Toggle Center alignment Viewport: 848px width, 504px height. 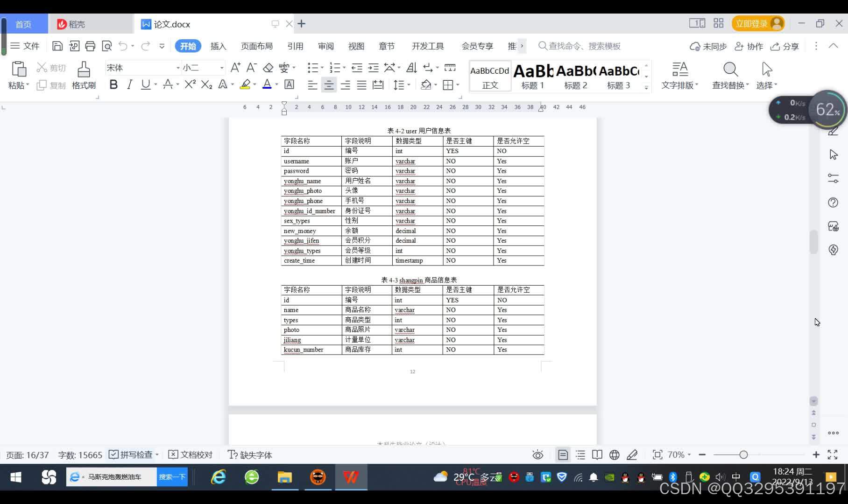coord(329,85)
